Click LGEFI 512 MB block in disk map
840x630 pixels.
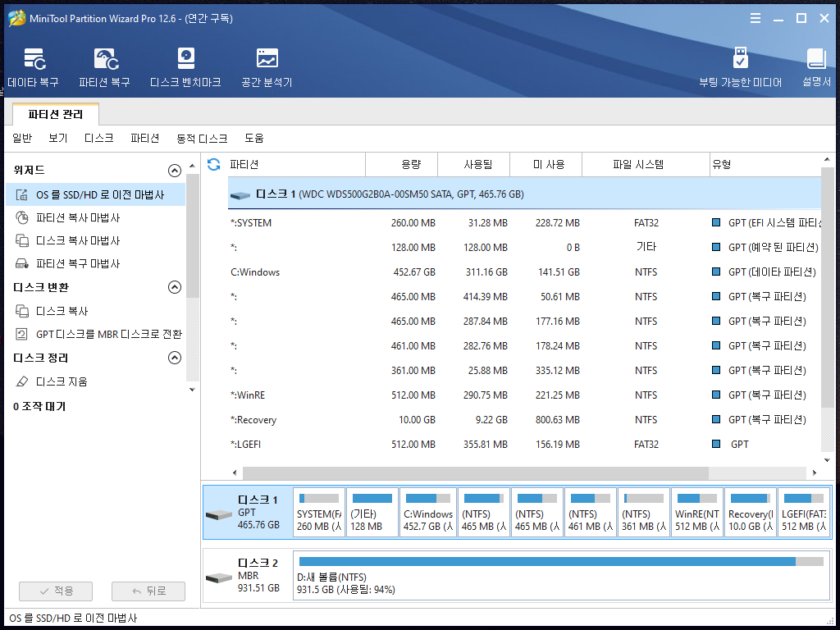pyautogui.click(x=804, y=512)
